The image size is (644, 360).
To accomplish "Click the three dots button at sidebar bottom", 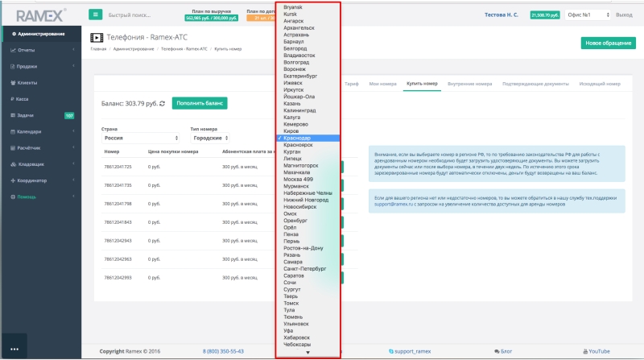I will click(x=14, y=349).
